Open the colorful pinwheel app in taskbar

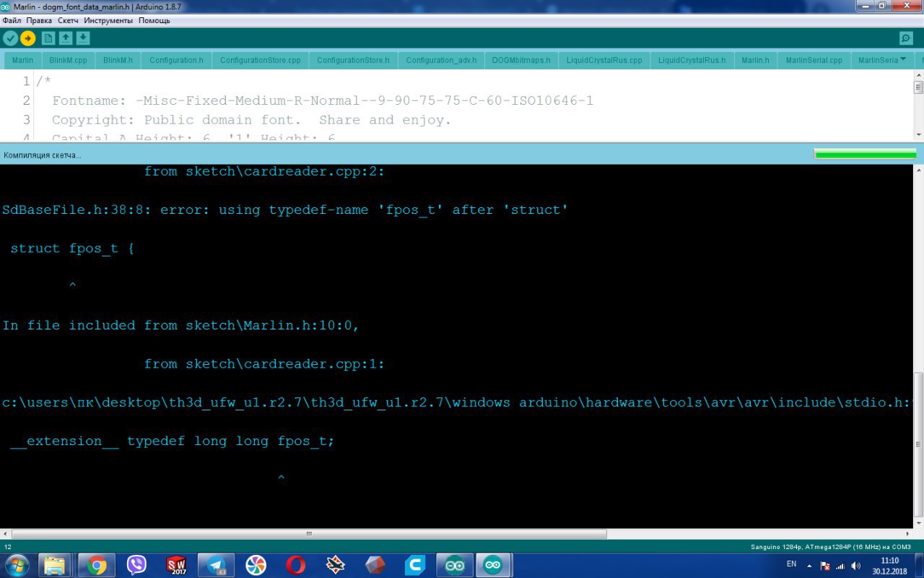(x=256, y=565)
